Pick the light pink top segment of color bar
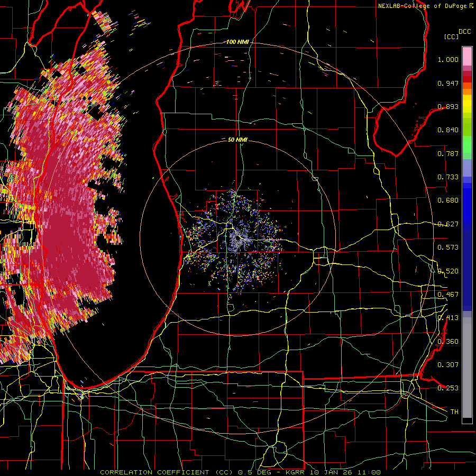Viewport: 476px width, 476px height. 467,56
